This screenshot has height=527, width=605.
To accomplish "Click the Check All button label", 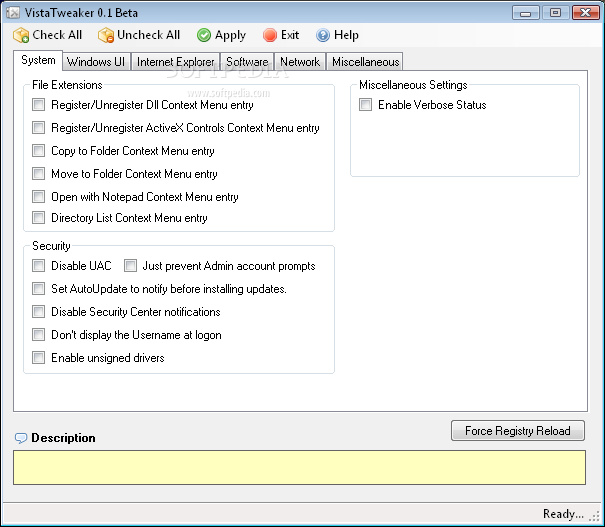I will (57, 35).
